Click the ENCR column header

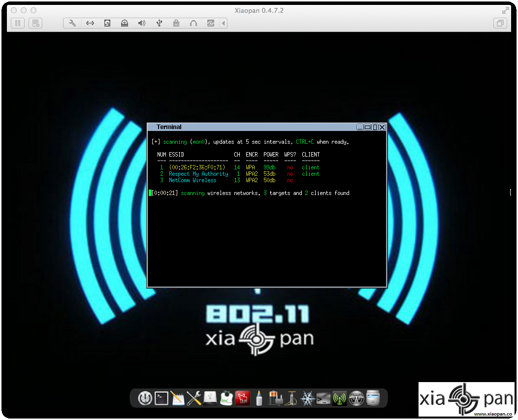[x=252, y=155]
